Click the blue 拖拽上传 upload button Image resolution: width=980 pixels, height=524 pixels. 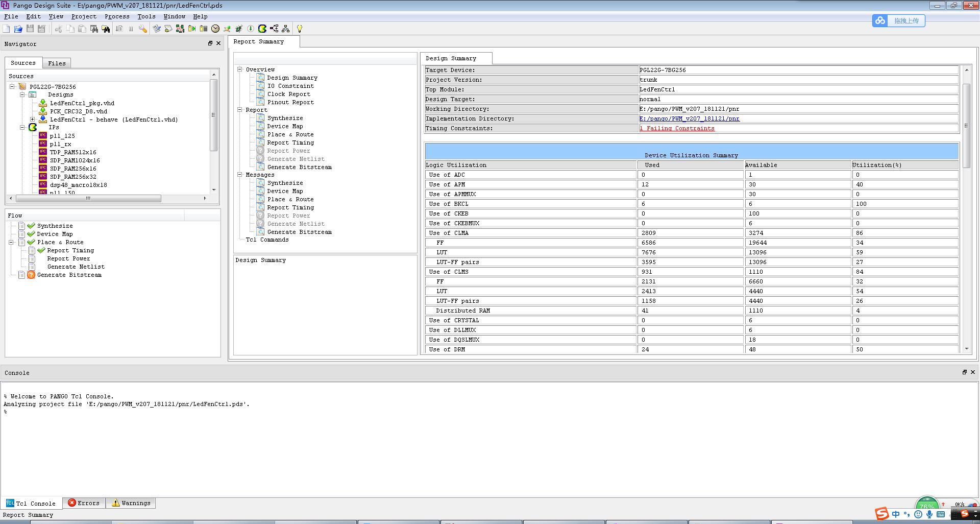[x=898, y=20]
